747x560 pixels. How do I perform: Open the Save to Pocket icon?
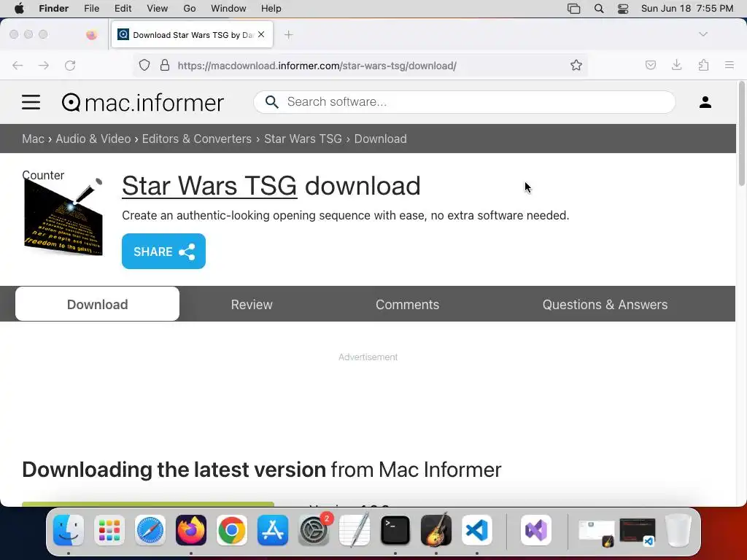(x=650, y=65)
